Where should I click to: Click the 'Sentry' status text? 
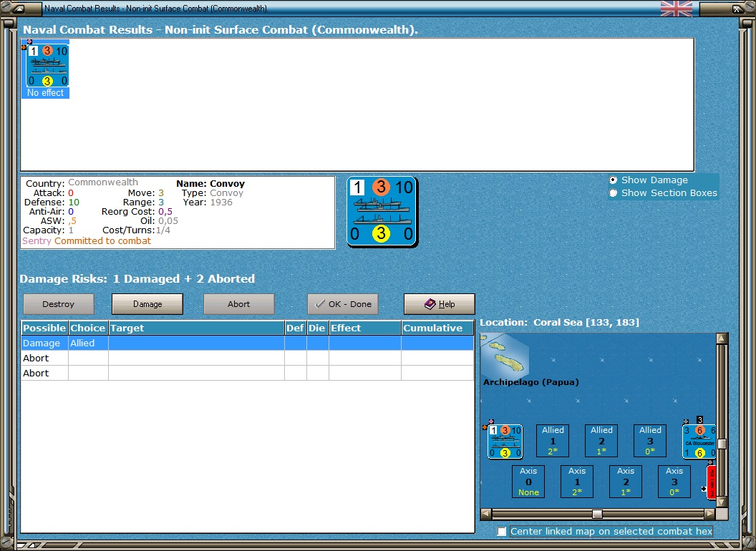(37, 240)
